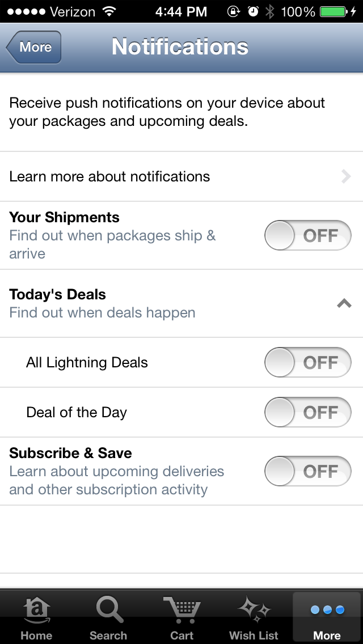Tap the Wish List sparkles icon
This screenshot has width=363, height=644.
click(253, 609)
